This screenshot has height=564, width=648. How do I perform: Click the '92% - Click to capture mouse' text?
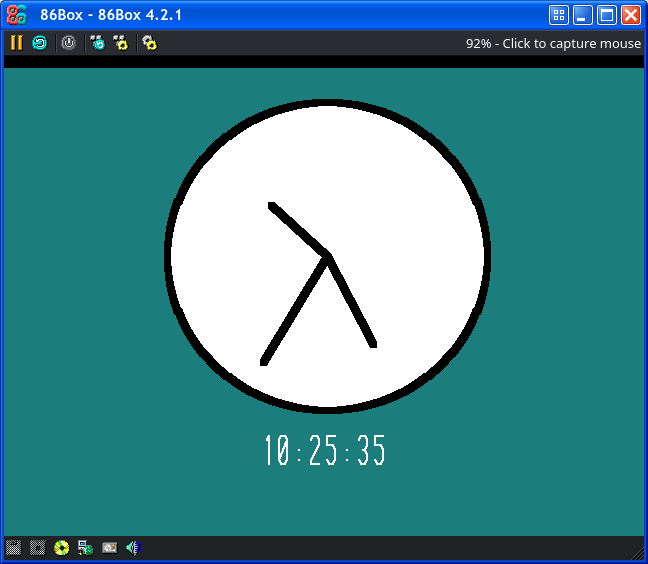click(553, 44)
